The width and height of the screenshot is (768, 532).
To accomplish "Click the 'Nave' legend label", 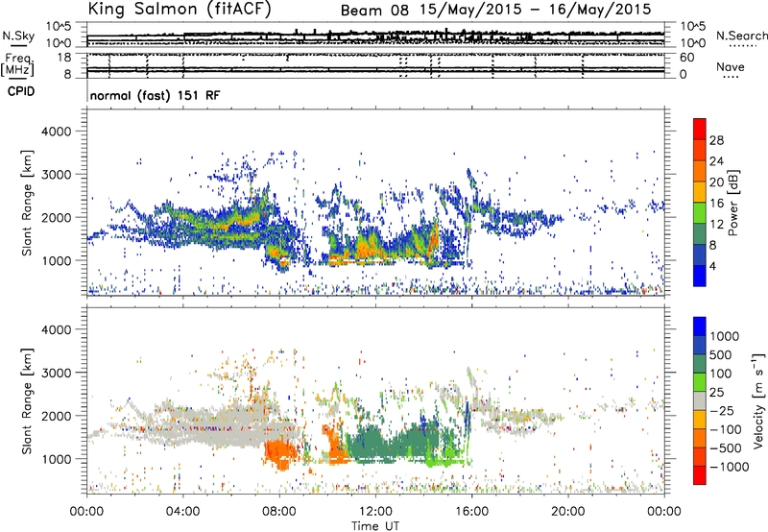I will [x=731, y=67].
